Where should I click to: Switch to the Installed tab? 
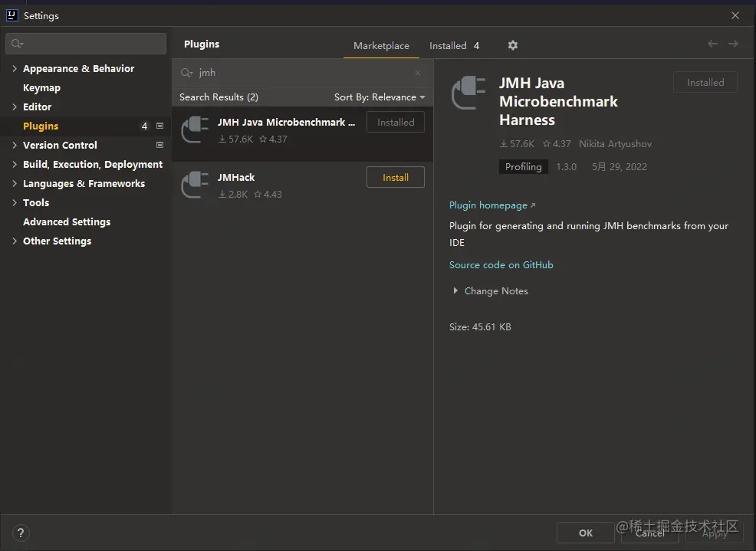point(454,46)
